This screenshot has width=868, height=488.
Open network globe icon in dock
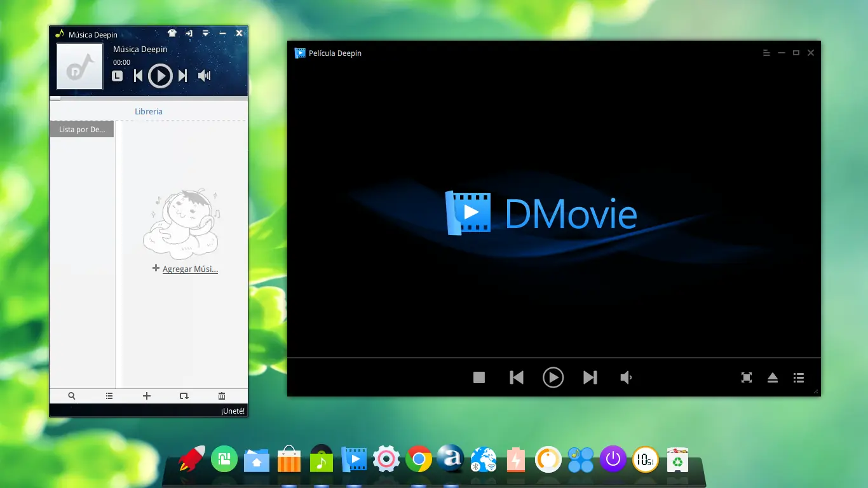pyautogui.click(x=484, y=459)
